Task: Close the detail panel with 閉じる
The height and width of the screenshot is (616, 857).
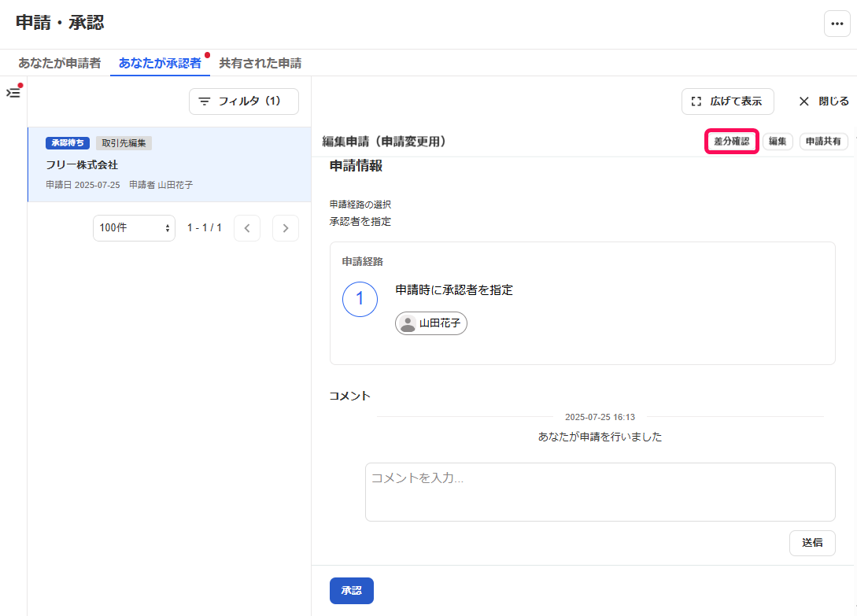Action: click(x=823, y=101)
